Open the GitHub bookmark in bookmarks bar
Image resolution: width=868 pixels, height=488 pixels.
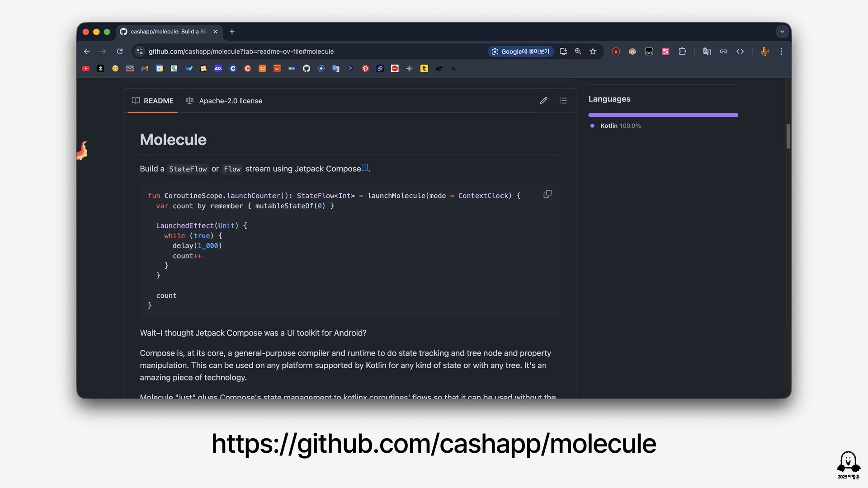pyautogui.click(x=307, y=69)
